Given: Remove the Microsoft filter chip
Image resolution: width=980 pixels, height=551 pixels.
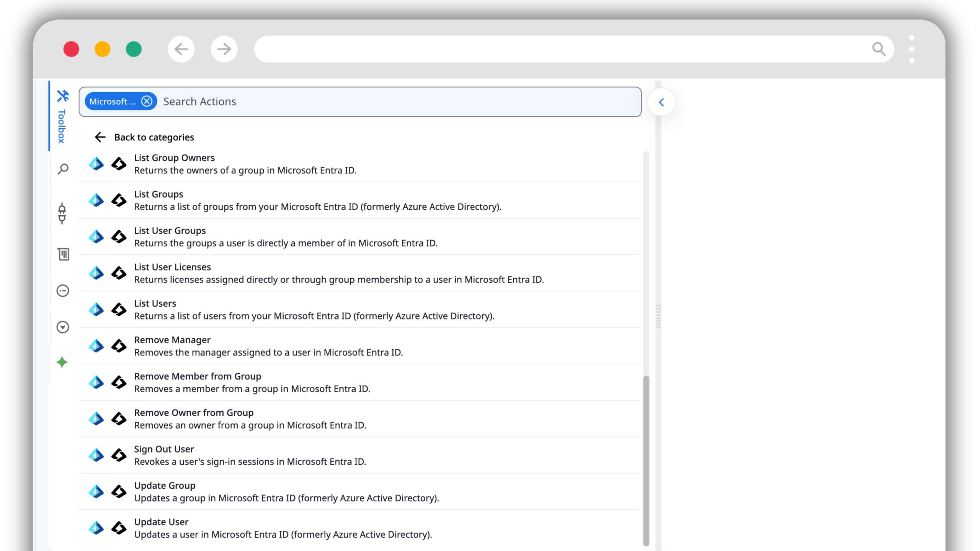Looking at the screenshot, I should (147, 101).
